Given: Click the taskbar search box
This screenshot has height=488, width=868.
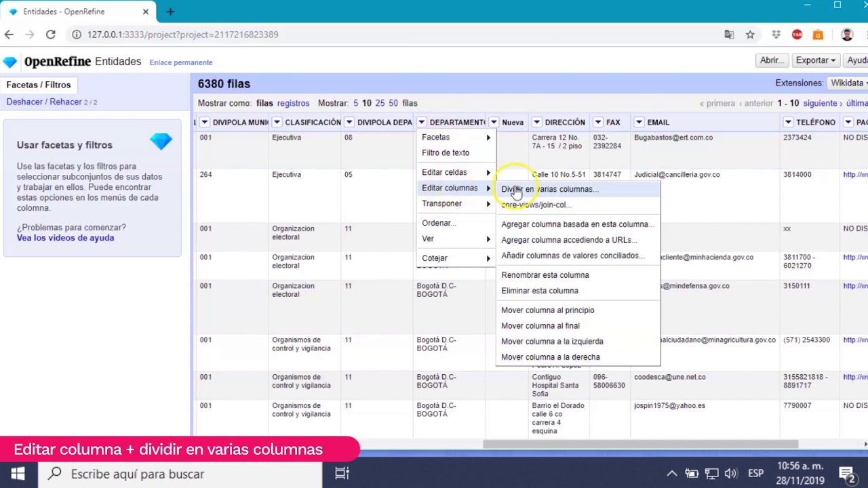Looking at the screenshot, I should (x=181, y=474).
